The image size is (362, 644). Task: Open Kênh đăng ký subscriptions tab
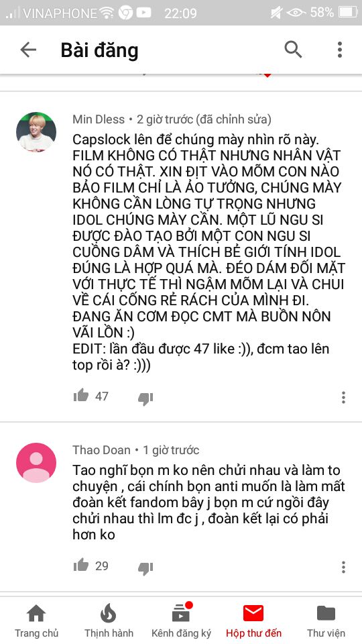click(x=181, y=621)
